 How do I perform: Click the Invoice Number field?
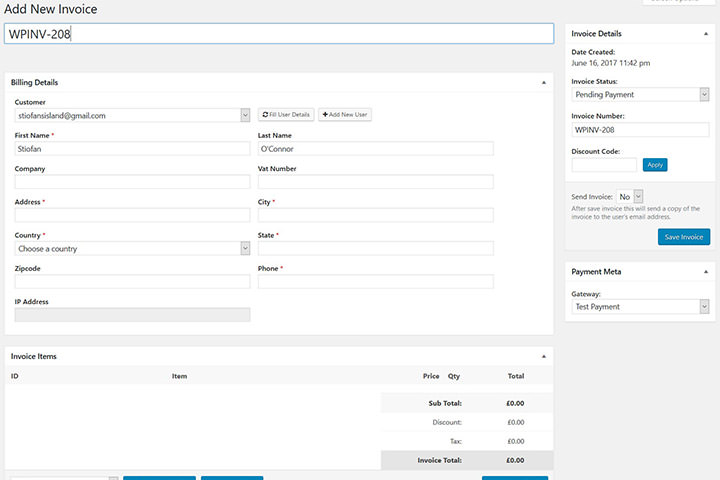point(640,130)
